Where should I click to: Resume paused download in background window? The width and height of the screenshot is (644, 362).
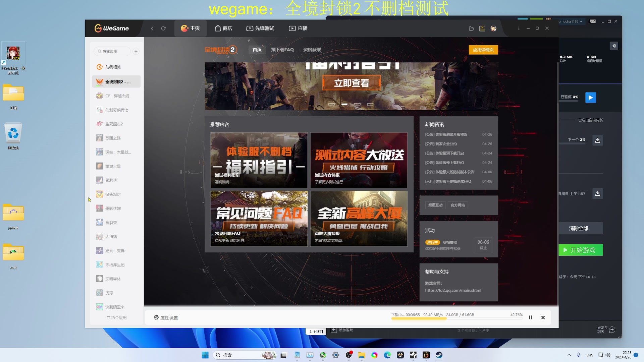591,98
